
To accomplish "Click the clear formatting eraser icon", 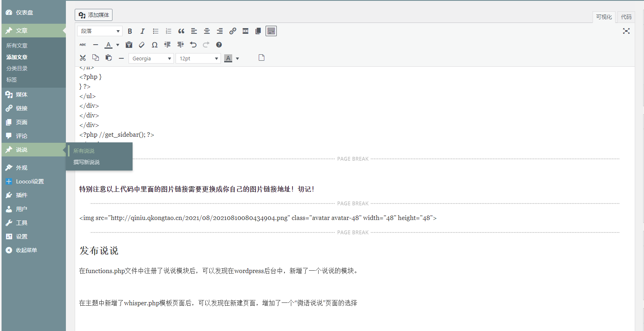I will (x=142, y=45).
